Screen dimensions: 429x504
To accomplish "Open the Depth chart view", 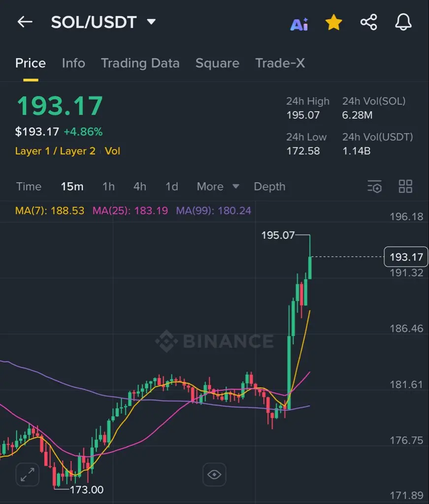I will coord(269,187).
